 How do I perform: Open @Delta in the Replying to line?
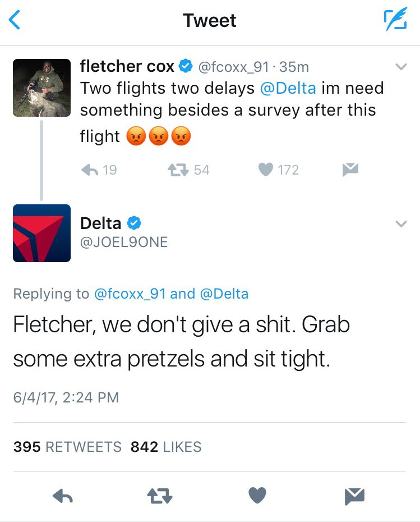[224, 294]
